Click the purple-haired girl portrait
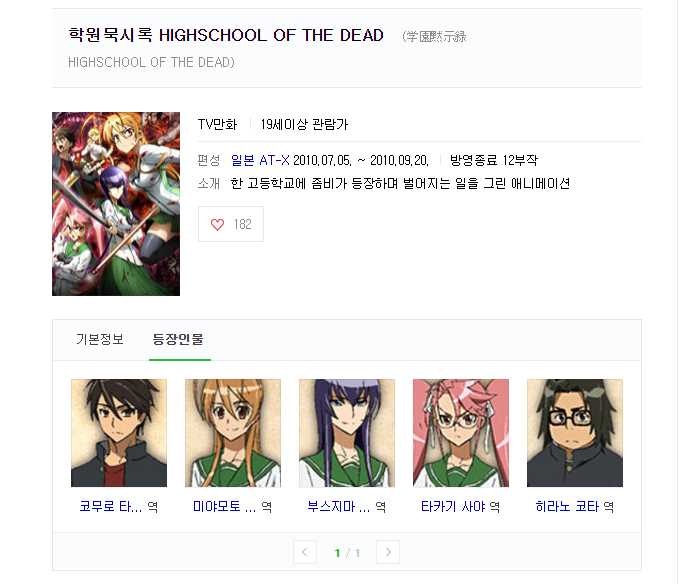The height and width of the screenshot is (584, 679). point(347,433)
